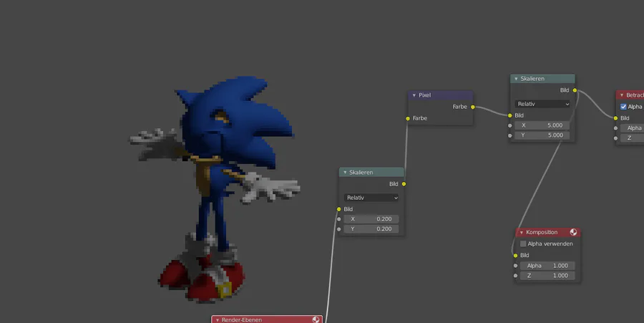Select the Pixel node by its title
The image size is (644, 323).
point(424,95)
